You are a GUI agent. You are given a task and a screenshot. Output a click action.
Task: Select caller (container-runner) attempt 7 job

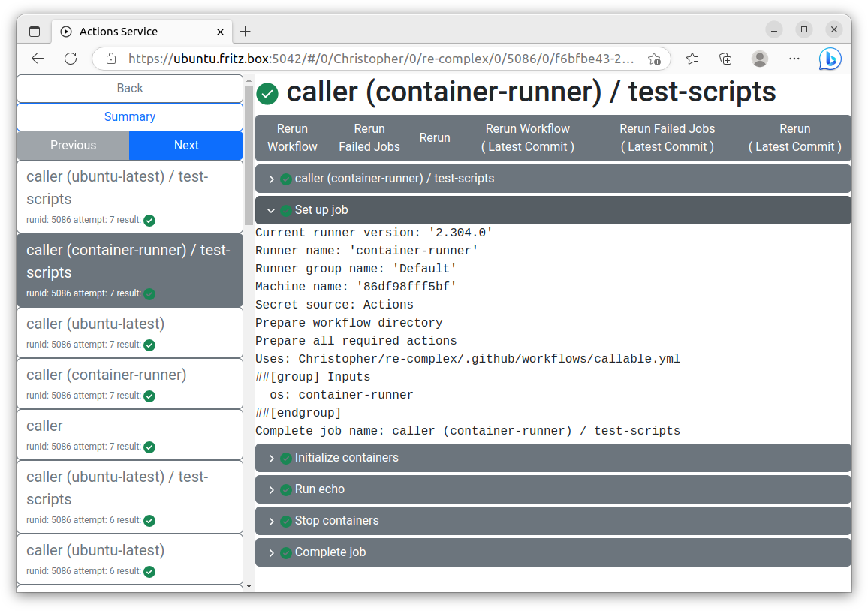pos(130,384)
